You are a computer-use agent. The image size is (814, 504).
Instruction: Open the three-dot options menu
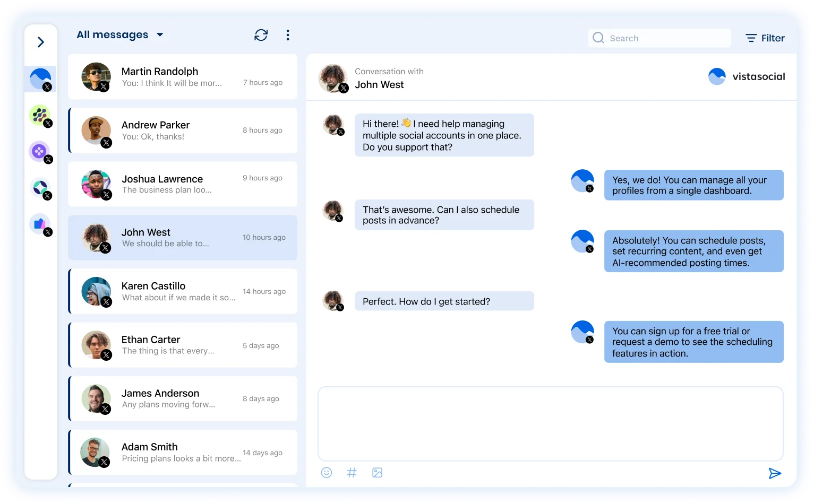pos(288,34)
